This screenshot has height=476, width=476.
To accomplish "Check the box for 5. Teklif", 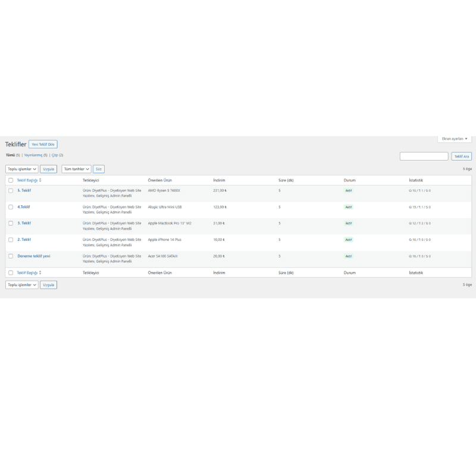I will pyautogui.click(x=11, y=190).
